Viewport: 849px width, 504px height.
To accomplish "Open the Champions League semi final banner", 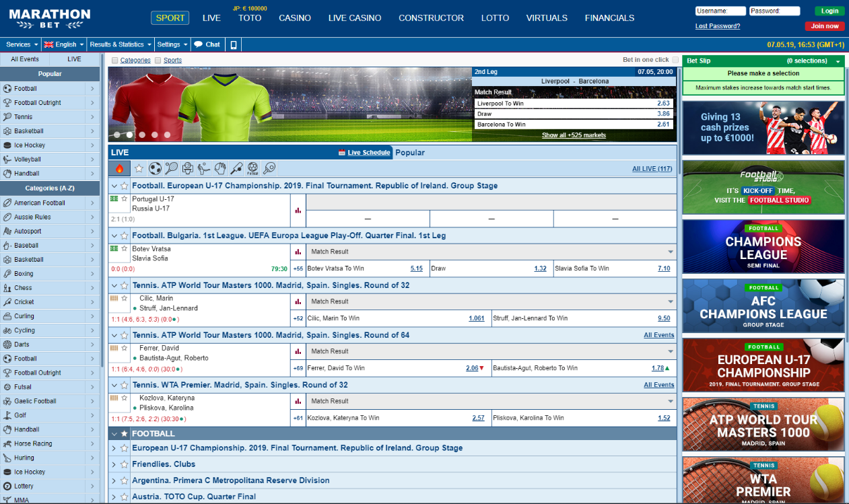I will (x=763, y=247).
